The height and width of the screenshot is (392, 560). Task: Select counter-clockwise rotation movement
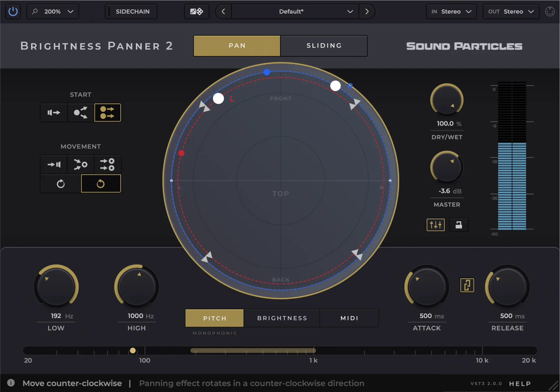[101, 184]
